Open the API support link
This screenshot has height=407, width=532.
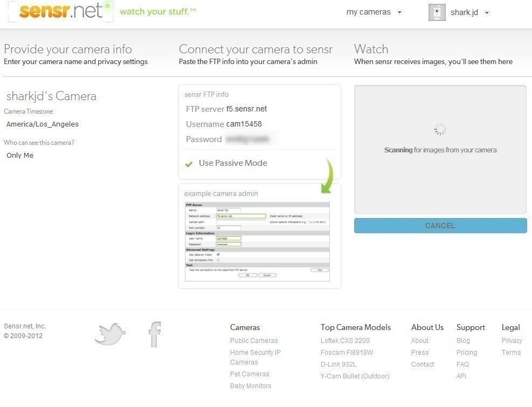point(461,376)
